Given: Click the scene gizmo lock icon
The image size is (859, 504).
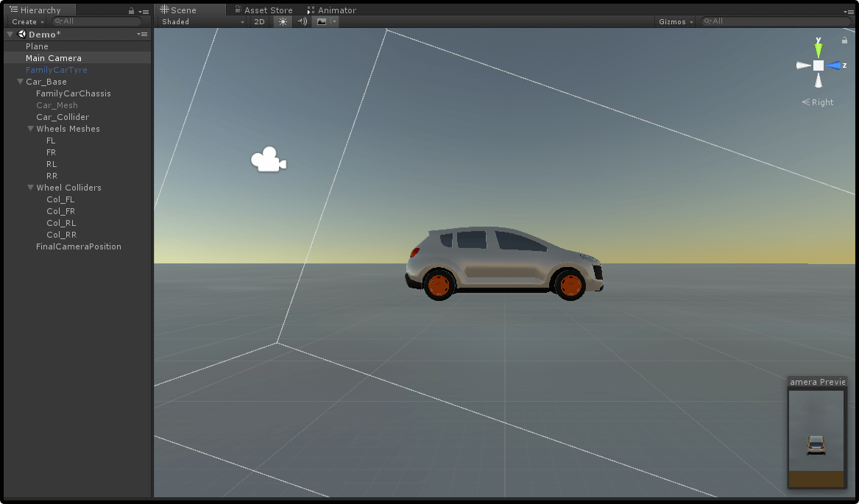Looking at the screenshot, I should coord(844,40).
